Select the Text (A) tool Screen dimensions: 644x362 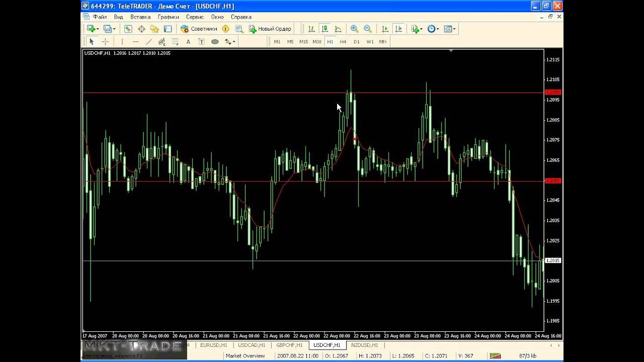pos(189,42)
